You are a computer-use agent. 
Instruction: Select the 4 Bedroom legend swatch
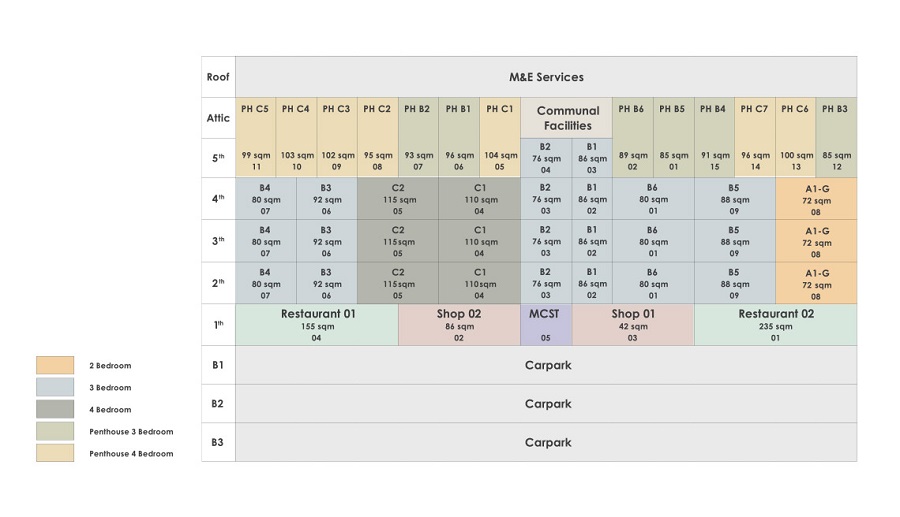click(55, 409)
